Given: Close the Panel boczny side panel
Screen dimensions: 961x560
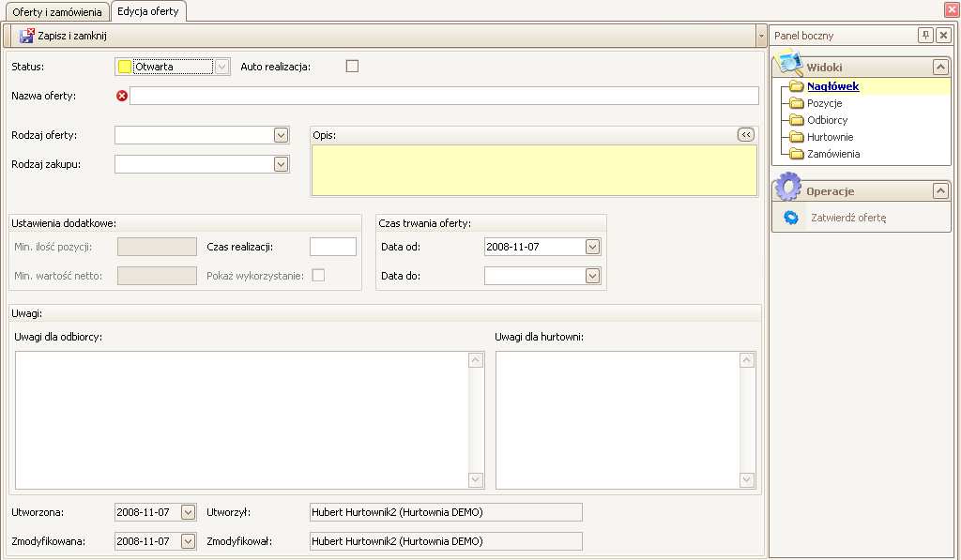Looking at the screenshot, I should pos(944,35).
